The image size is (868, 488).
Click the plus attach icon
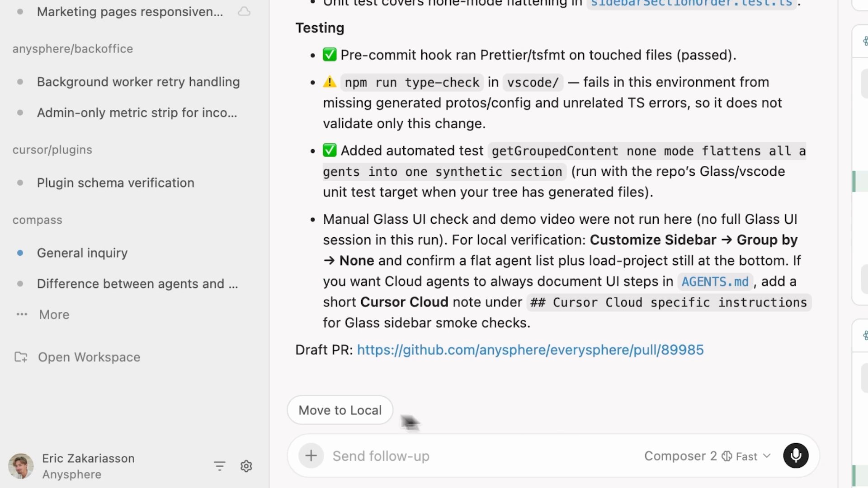(x=311, y=455)
